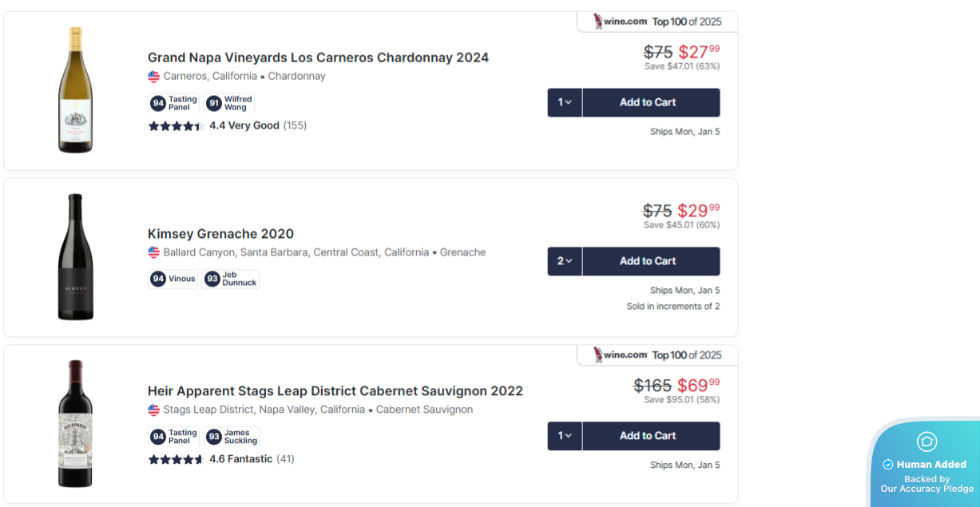Open quantity dropdown for Kimsey Grenache
This screenshot has height=507, width=980.
pos(565,261)
